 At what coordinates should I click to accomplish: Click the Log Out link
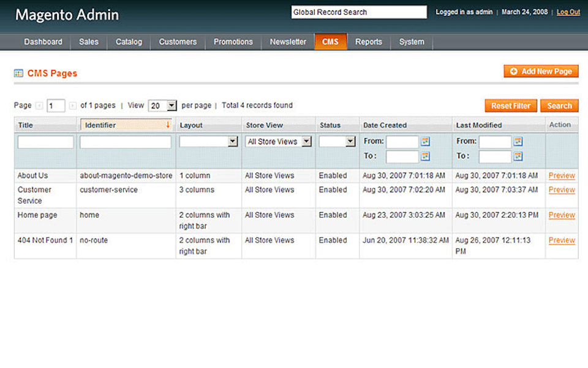coord(568,12)
